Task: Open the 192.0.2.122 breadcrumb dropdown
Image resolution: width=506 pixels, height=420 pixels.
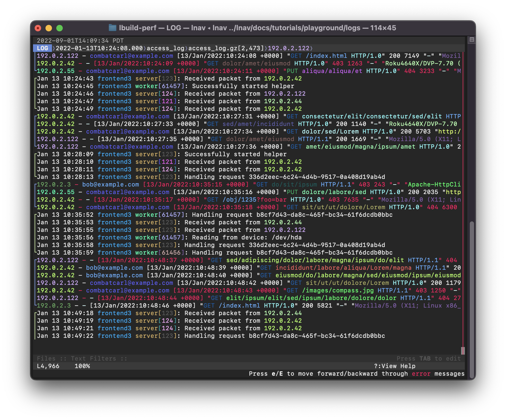Action: 289,48
